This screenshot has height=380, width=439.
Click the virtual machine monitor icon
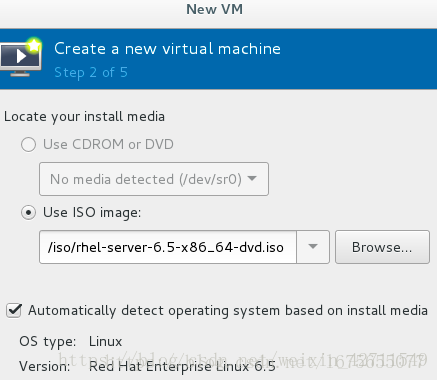[x=21, y=57]
